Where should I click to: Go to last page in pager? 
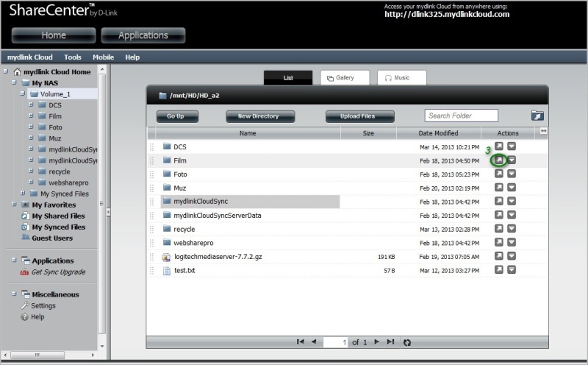point(391,341)
